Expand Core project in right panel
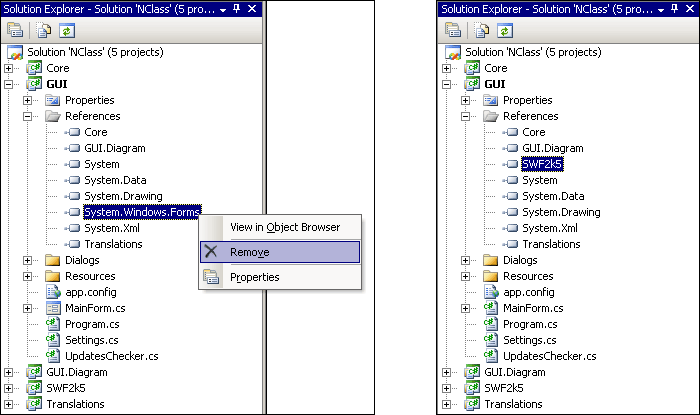 [446, 68]
